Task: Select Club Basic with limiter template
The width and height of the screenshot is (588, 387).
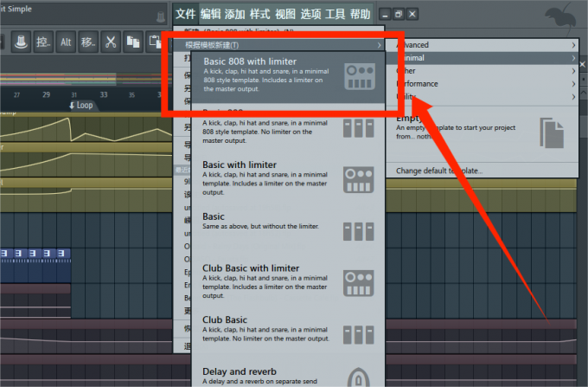Action: (x=288, y=282)
